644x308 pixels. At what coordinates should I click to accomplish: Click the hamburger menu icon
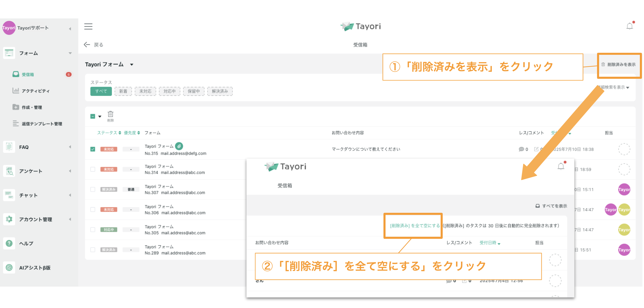pyautogui.click(x=88, y=26)
